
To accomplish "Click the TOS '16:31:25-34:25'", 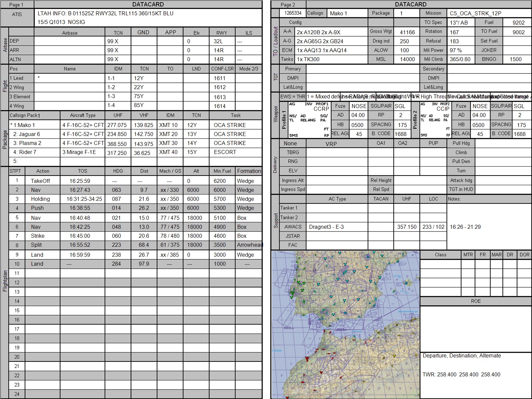I will [84, 199].
